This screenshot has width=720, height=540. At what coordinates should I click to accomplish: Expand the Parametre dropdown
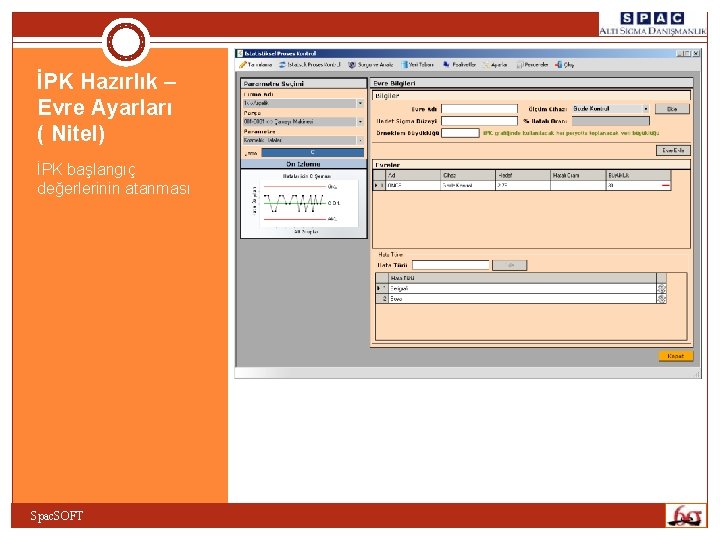(x=360, y=140)
